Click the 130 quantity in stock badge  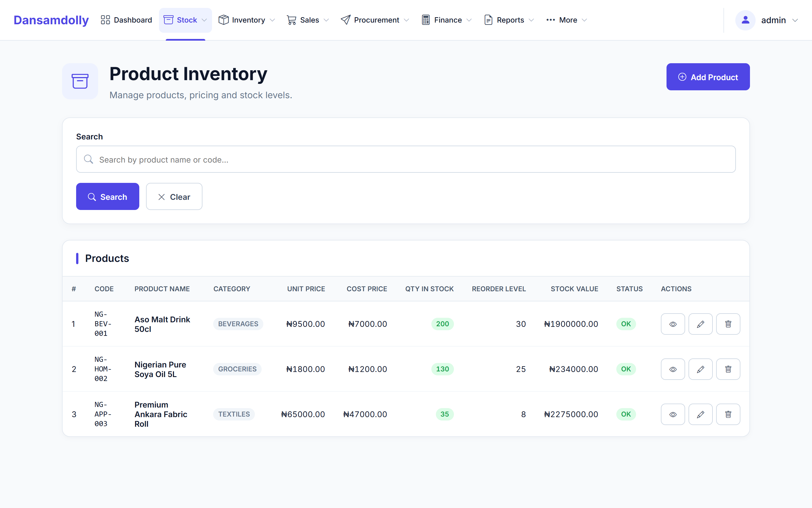click(442, 369)
